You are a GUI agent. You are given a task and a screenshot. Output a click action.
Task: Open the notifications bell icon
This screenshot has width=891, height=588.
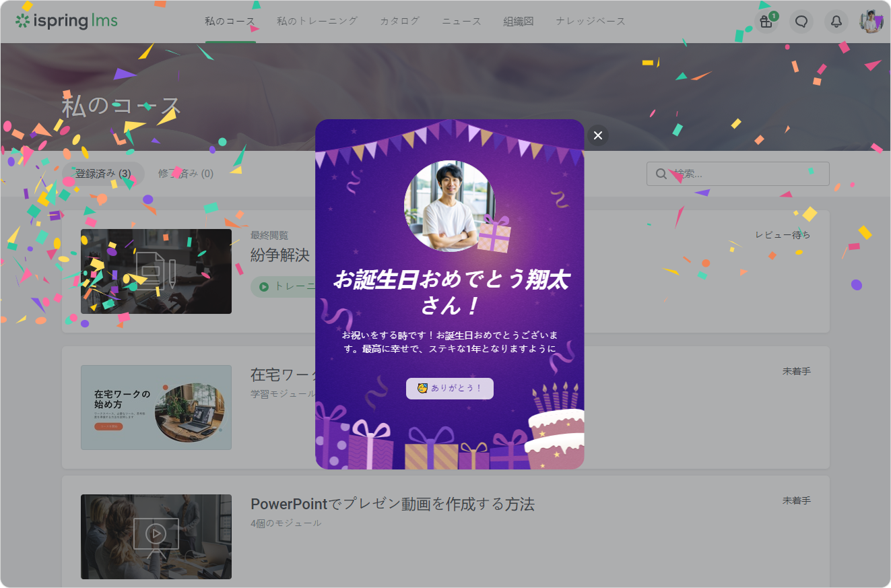click(x=836, y=22)
